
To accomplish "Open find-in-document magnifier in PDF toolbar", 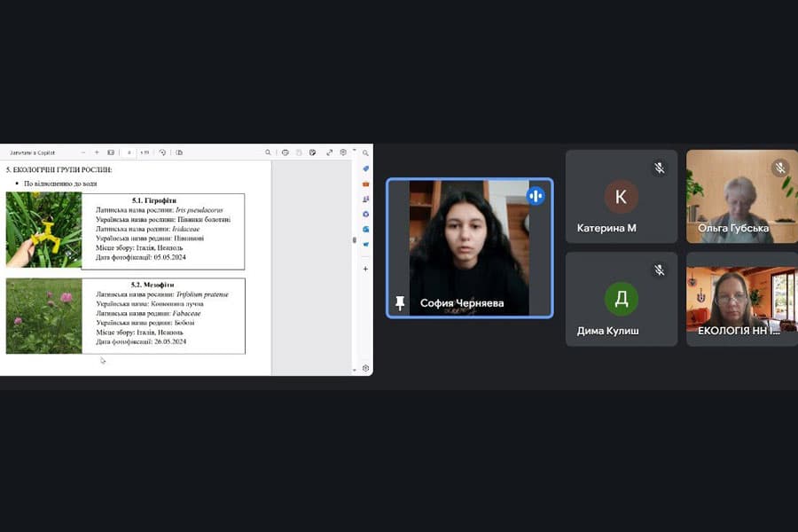I will [x=268, y=153].
